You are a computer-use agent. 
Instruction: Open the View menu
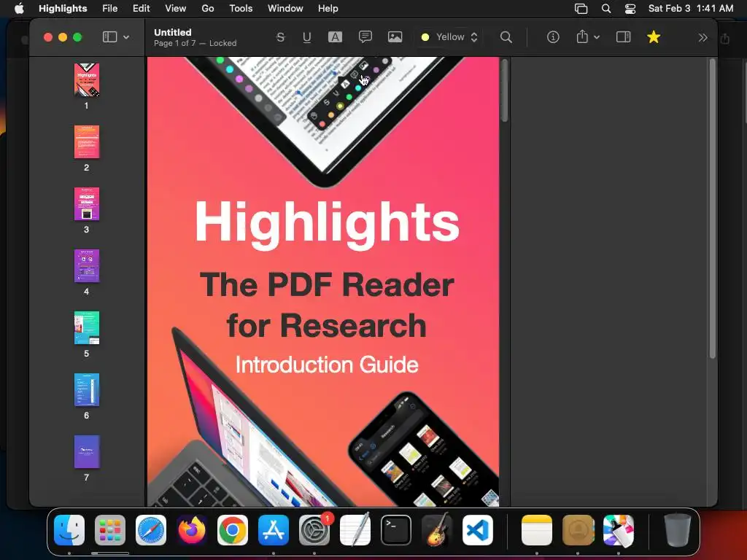pos(175,9)
